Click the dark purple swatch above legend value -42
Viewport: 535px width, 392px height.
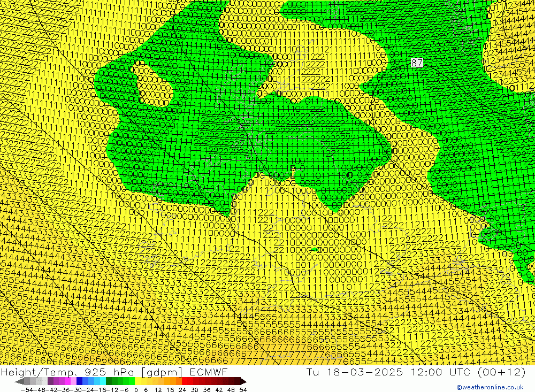pyautogui.click(x=50, y=381)
